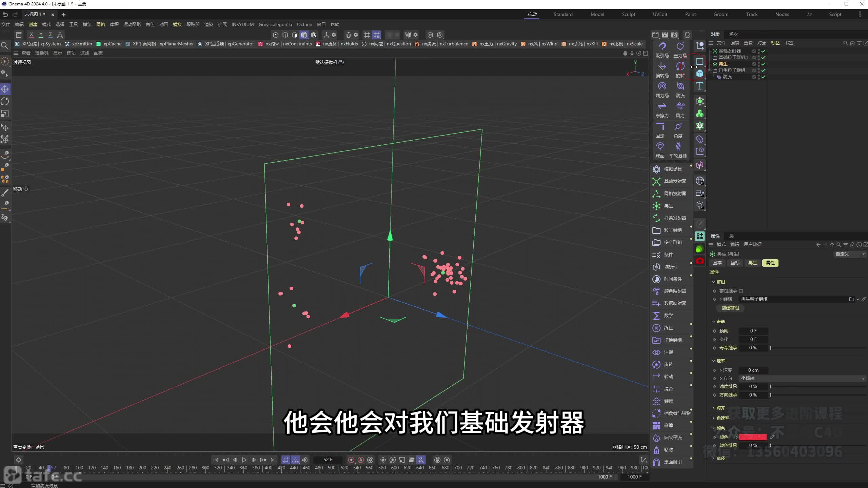Collapse the 再生粒子群组 tree node

(710, 70)
